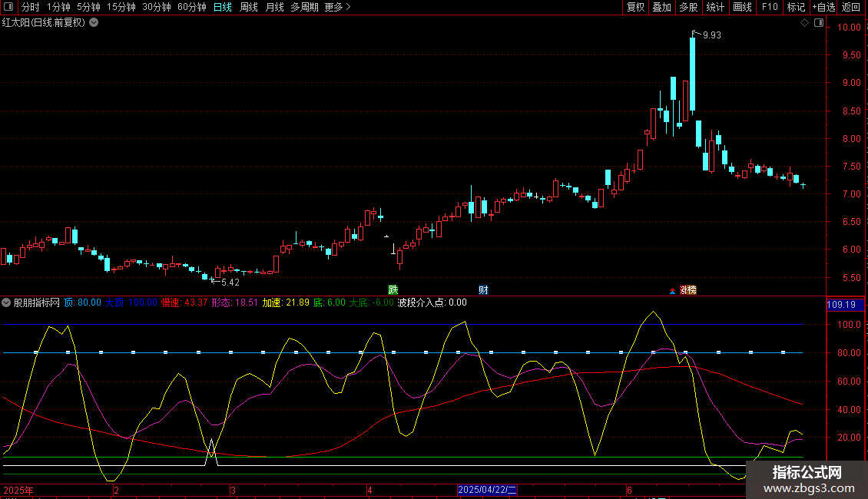Viewport: 868px width, 499px height.
Task: Click the 涨榜 marker below the chart
Action: pos(687,290)
